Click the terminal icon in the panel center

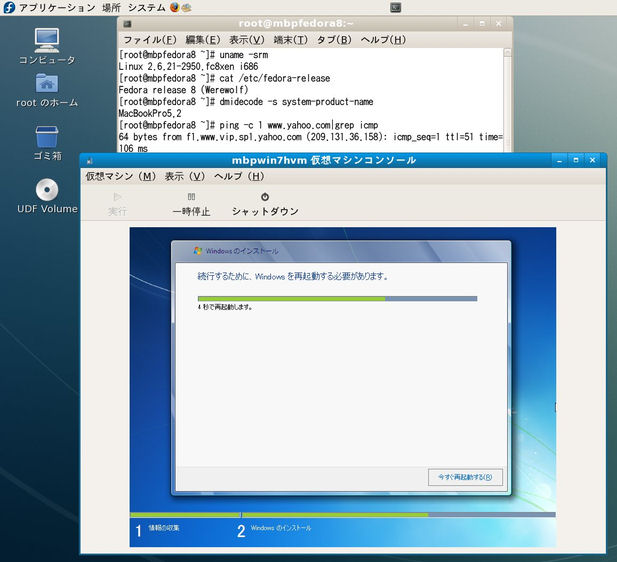click(395, 7)
